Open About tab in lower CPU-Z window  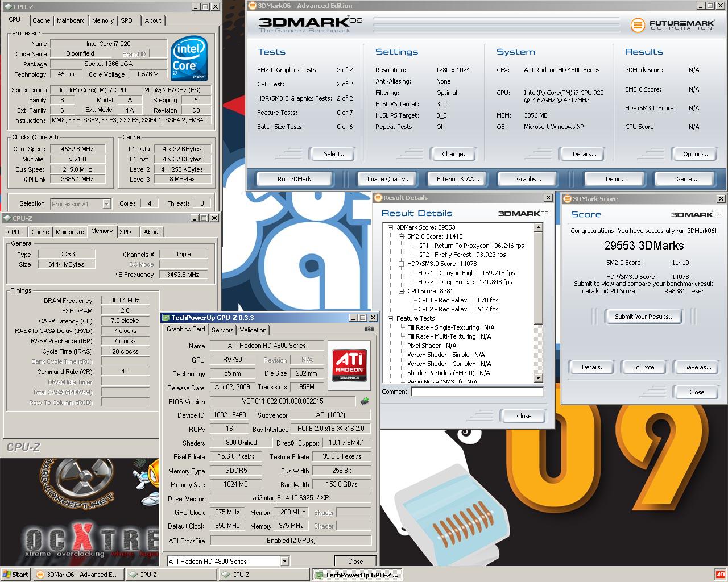click(152, 232)
